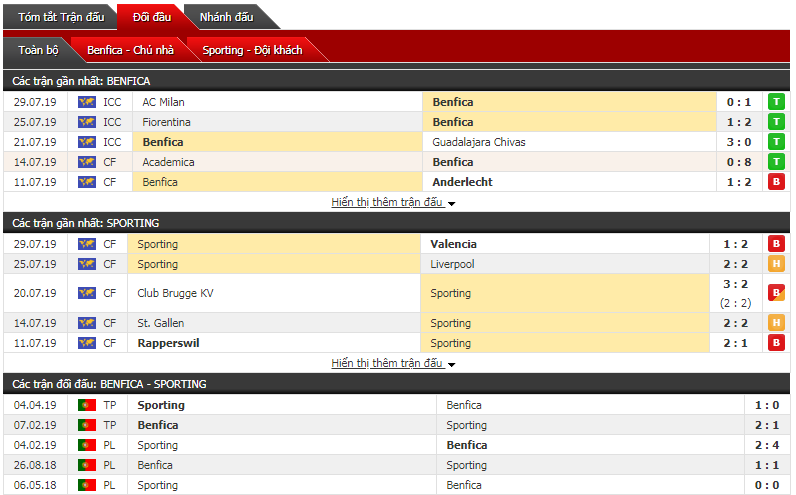Click the 0 : 1 score cell
Image resolution: width=796 pixels, height=495 pixels.
739,102
